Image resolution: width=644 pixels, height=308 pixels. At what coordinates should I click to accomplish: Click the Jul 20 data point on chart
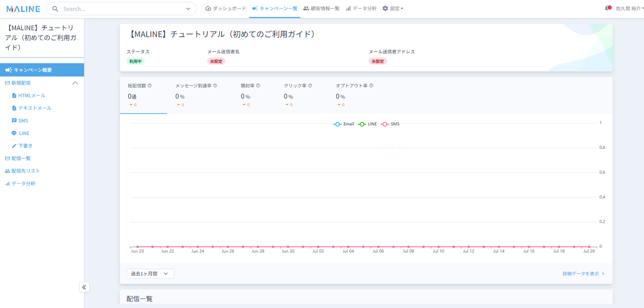[x=589, y=247]
